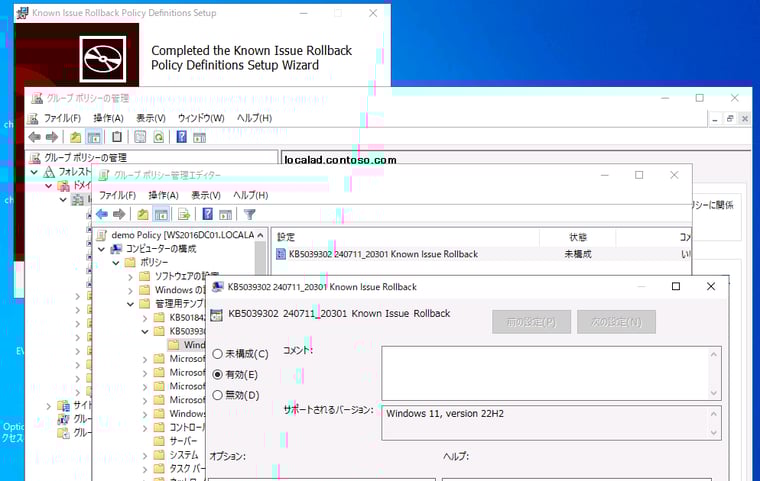Click 設定 column header in editor list
760x481 pixels.
(x=286, y=237)
